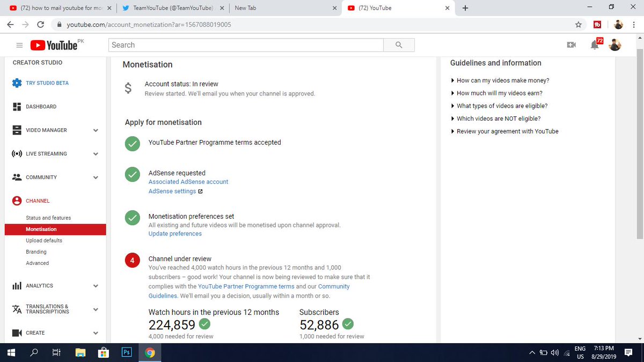Reload the page
The height and width of the screenshot is (362, 644).
(40, 25)
